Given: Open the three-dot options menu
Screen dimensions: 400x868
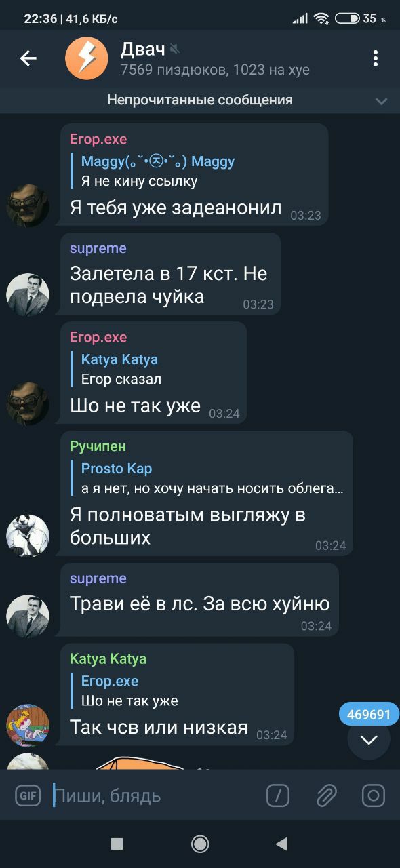Looking at the screenshot, I should [x=375, y=58].
